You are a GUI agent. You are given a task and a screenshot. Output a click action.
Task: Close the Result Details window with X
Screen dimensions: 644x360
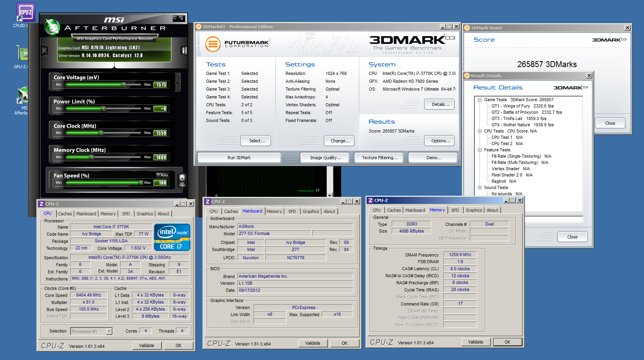click(589, 76)
